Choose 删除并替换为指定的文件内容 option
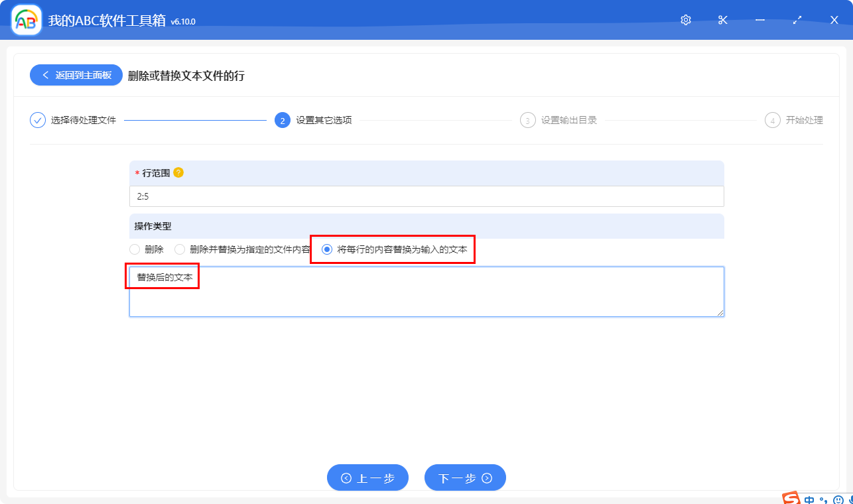This screenshot has width=853, height=504. [x=180, y=249]
